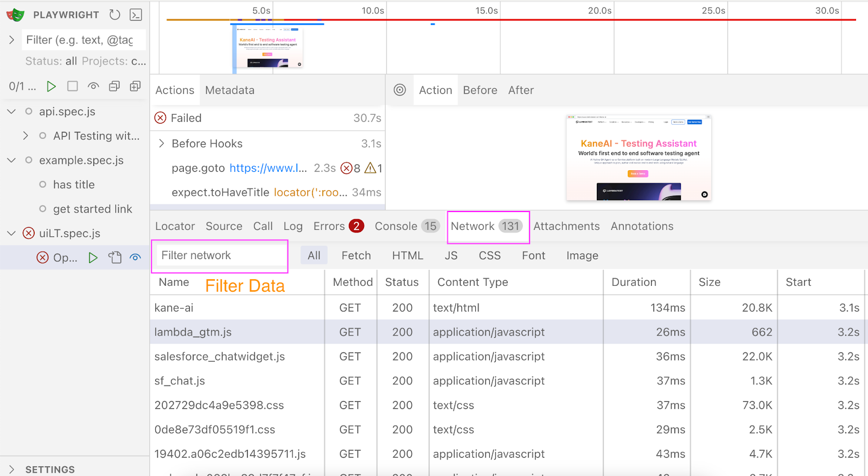This screenshot has width=868, height=476.
Task: Open the Log tab
Action: pos(293,226)
